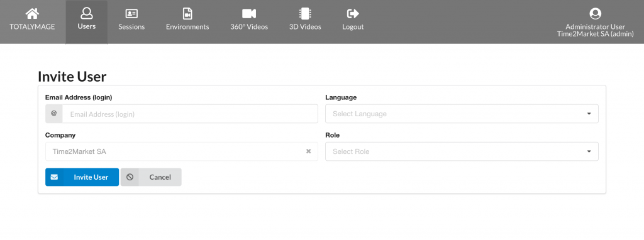Click the TOTALYMAGE home icon
Screen dimensions: 644x240
[x=32, y=14]
